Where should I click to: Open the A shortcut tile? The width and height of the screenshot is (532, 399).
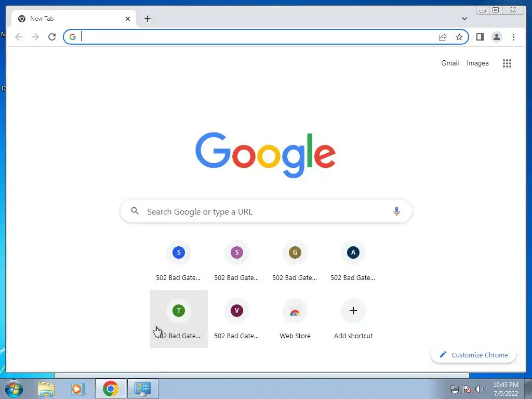(353, 261)
